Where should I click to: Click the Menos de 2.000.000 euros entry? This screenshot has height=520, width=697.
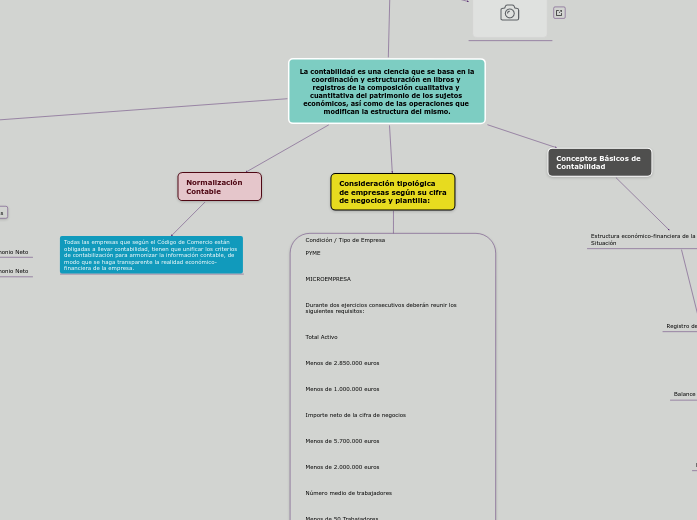click(x=342, y=467)
